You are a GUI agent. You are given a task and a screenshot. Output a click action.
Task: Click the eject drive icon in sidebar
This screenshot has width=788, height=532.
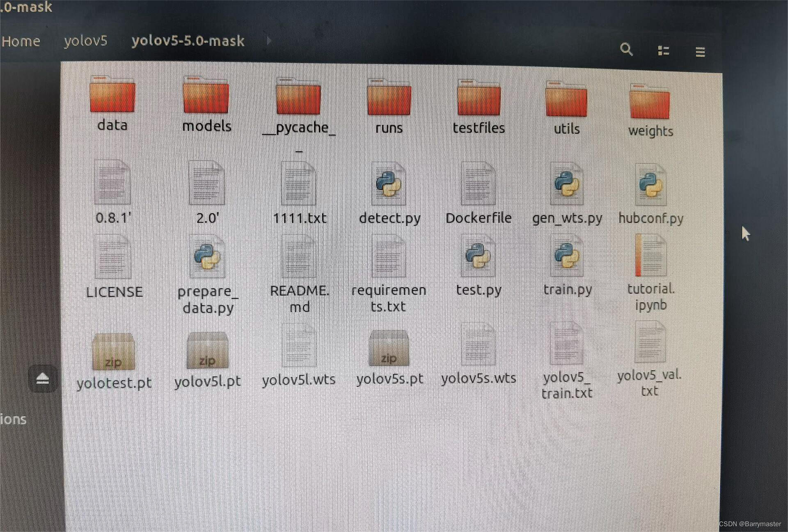tap(43, 378)
